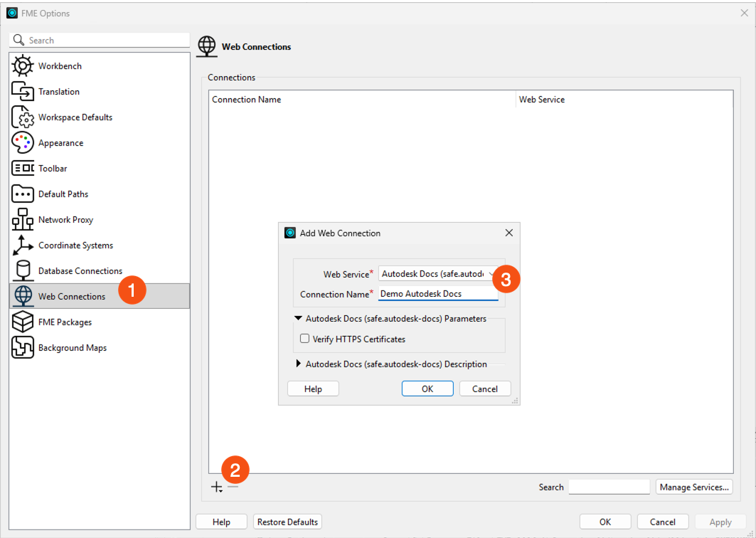Click the minus icon to remove connection
The image size is (756, 538).
(233, 486)
